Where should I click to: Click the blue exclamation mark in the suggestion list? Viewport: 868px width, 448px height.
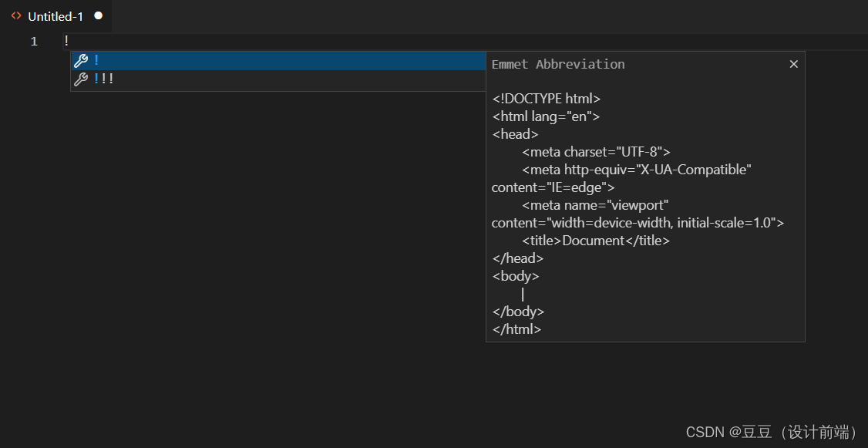[97, 60]
